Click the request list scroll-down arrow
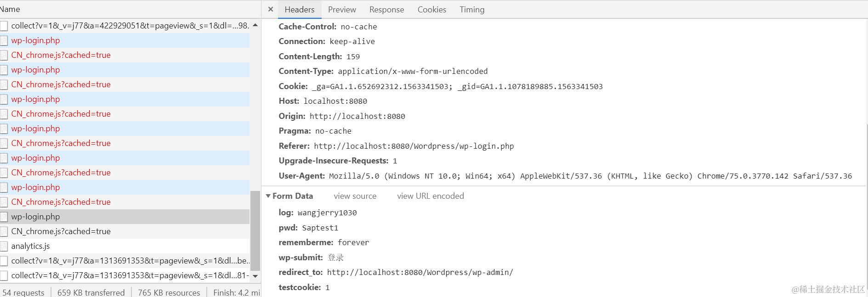The height and width of the screenshot is (297, 868). pos(255,276)
